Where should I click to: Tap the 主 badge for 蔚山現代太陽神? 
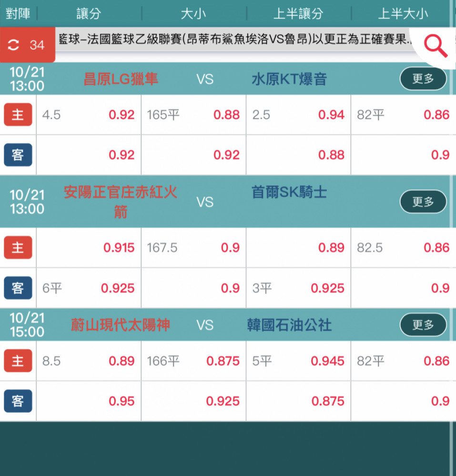click(18, 361)
